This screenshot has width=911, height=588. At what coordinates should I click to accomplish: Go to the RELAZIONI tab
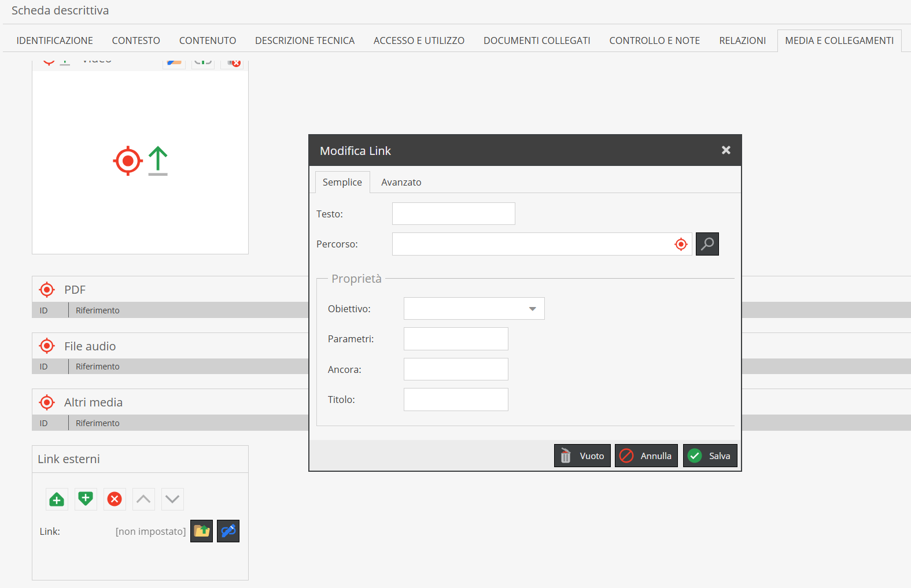click(742, 40)
